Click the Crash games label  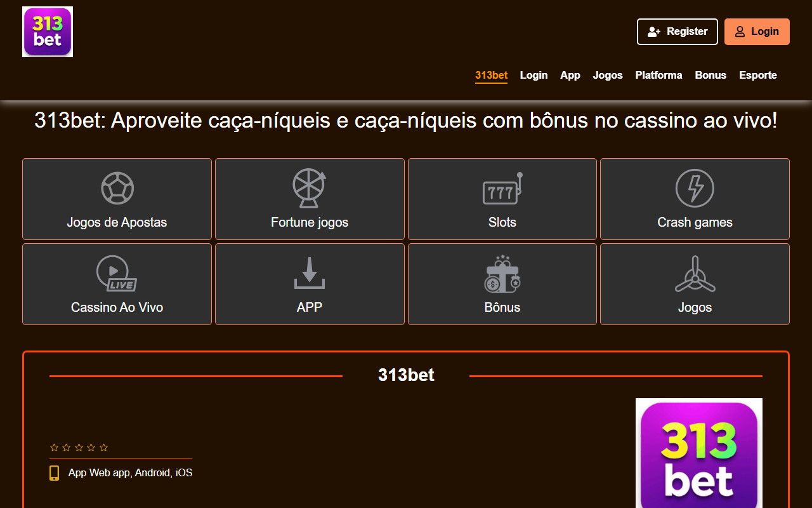click(695, 222)
